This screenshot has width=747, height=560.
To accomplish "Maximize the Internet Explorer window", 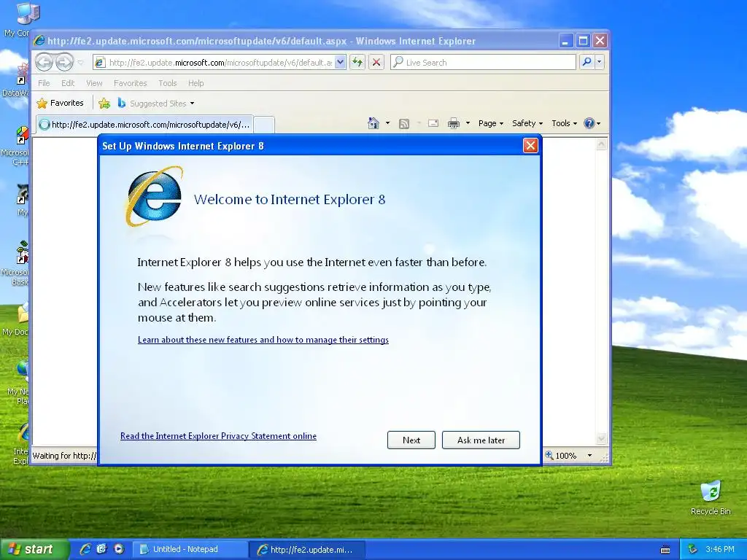I will point(583,41).
